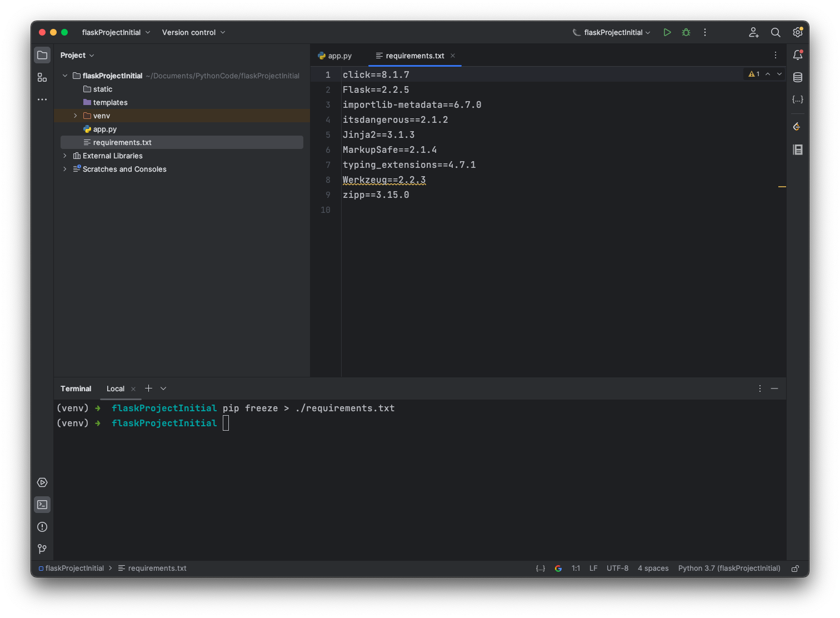Run the flaskProjectInitial configuration
The height and width of the screenshot is (618, 840).
[x=667, y=32]
